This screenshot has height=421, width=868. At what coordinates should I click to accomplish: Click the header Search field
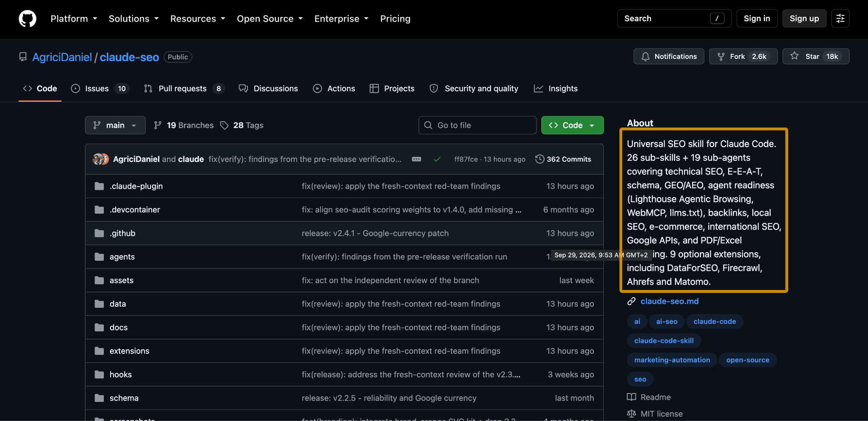coord(674,19)
